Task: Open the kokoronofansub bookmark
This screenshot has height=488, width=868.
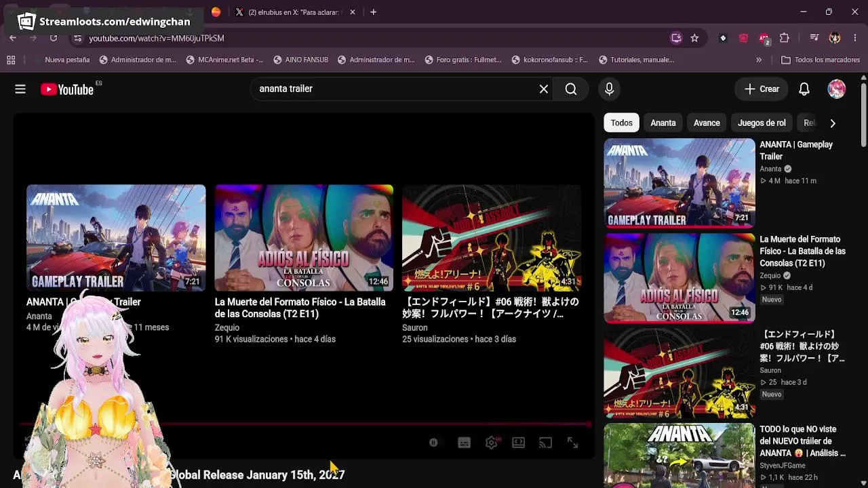Action: [550, 60]
